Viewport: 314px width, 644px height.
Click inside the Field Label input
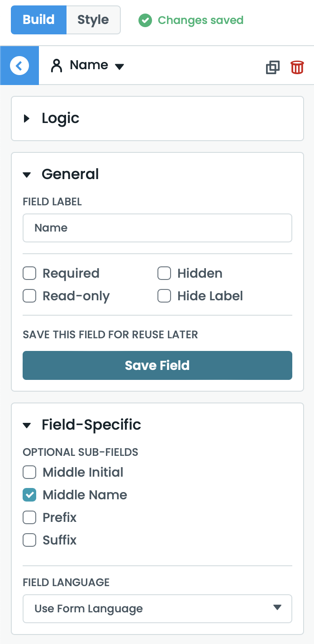coord(157,227)
